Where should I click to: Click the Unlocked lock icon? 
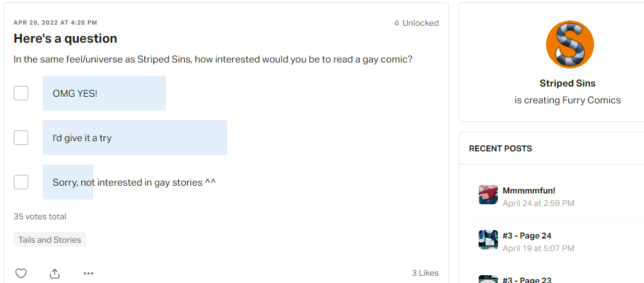pyautogui.click(x=397, y=23)
